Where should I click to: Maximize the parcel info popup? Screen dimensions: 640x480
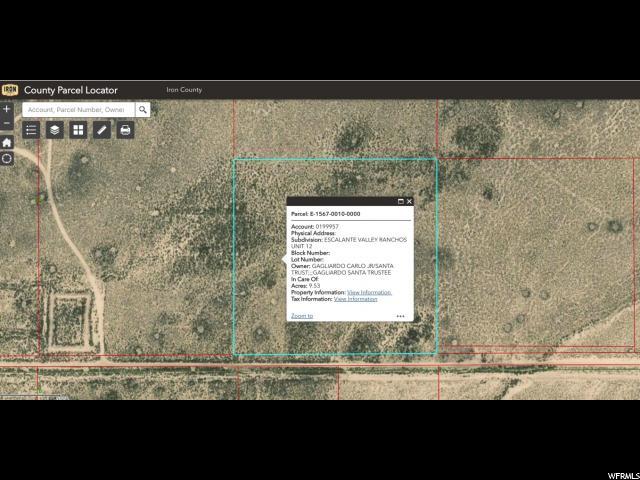coord(400,201)
